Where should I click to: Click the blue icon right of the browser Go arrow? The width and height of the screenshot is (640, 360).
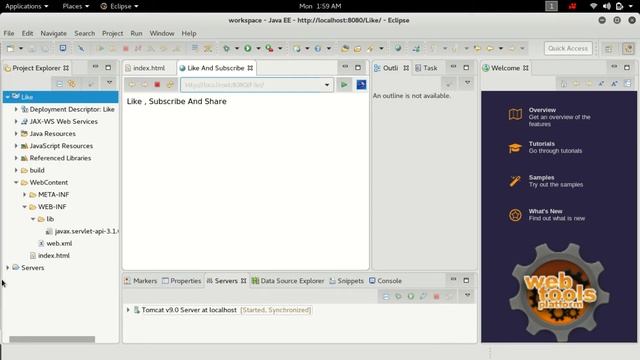point(361,84)
